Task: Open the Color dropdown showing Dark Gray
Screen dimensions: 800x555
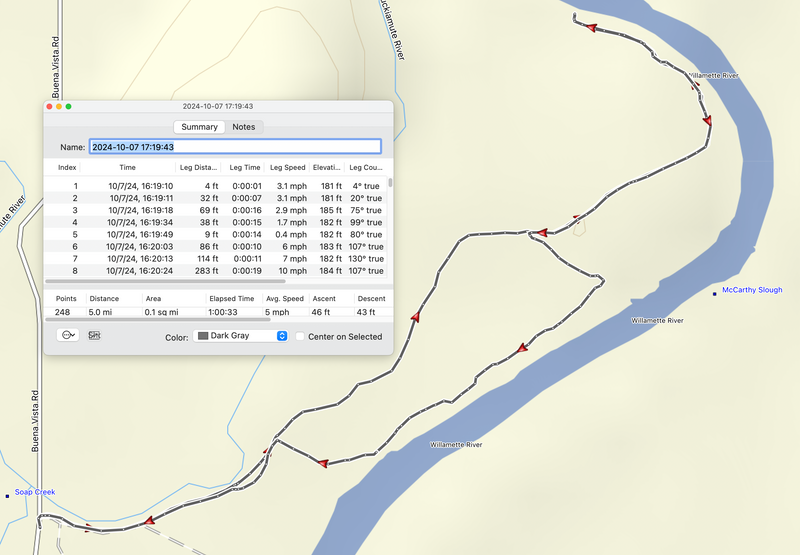Action: (240, 337)
